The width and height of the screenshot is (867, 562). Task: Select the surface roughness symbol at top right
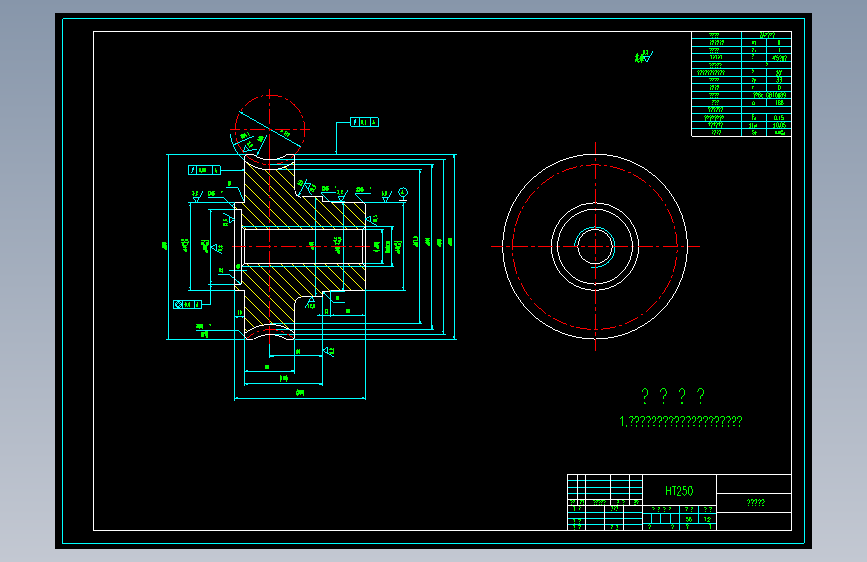[x=644, y=56]
